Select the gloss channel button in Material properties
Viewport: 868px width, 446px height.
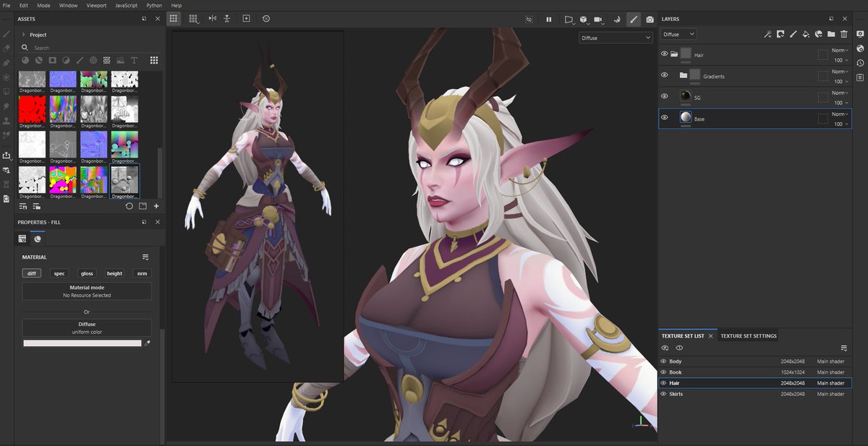coord(87,273)
